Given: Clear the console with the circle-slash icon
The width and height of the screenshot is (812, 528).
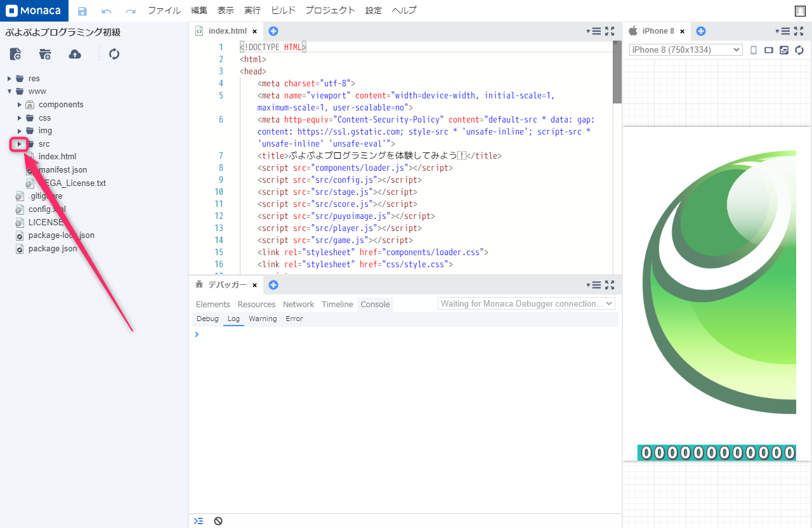Looking at the screenshot, I should 218,521.
